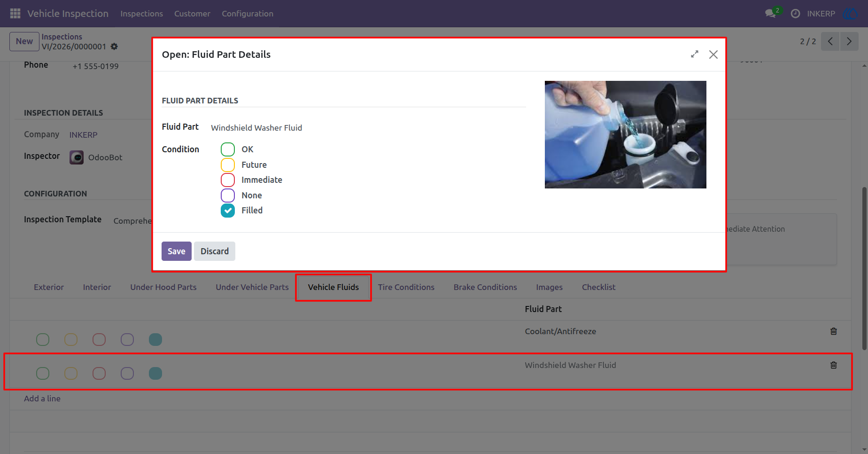
Task: Open the Customer menu
Action: coord(192,14)
